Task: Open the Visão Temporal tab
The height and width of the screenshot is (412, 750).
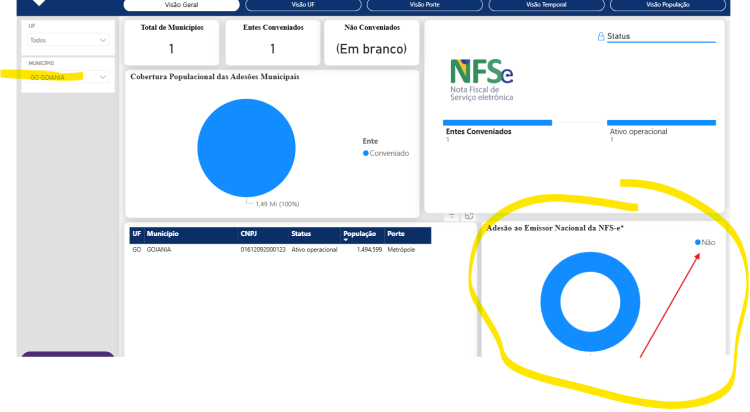Action: [546, 5]
